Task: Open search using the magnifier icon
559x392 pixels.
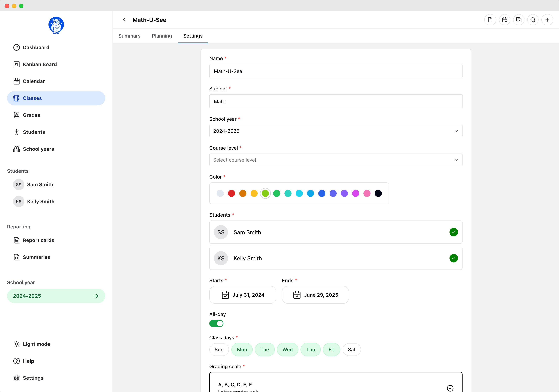Action: (x=533, y=20)
